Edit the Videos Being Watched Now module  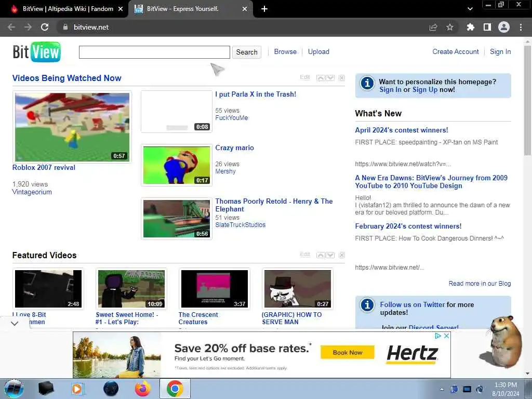coord(304,77)
